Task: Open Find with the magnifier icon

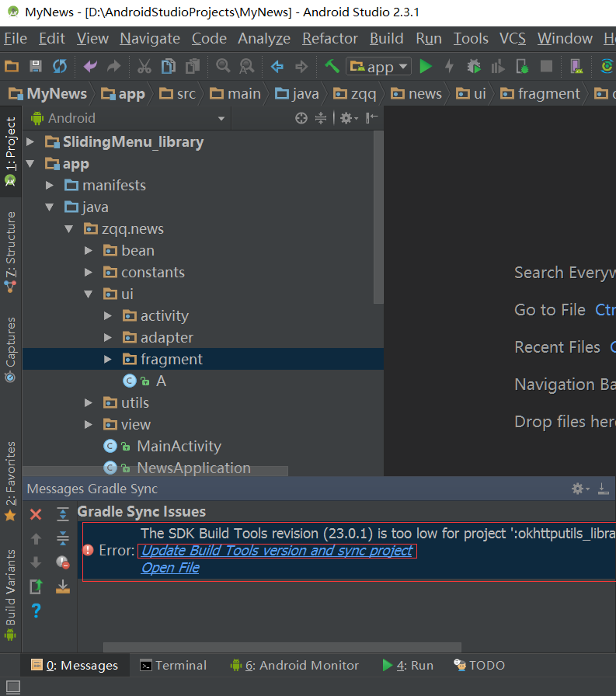Action: tap(223, 67)
